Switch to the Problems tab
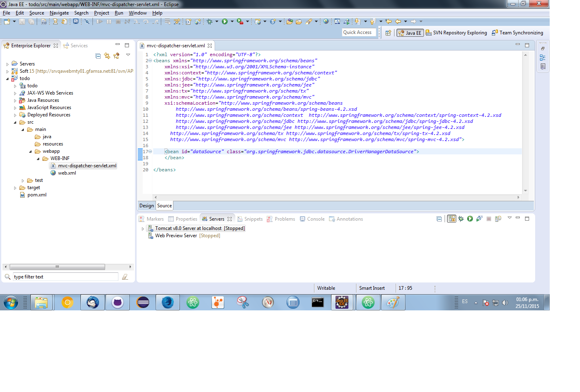This screenshot has height=392, width=580. click(x=281, y=219)
